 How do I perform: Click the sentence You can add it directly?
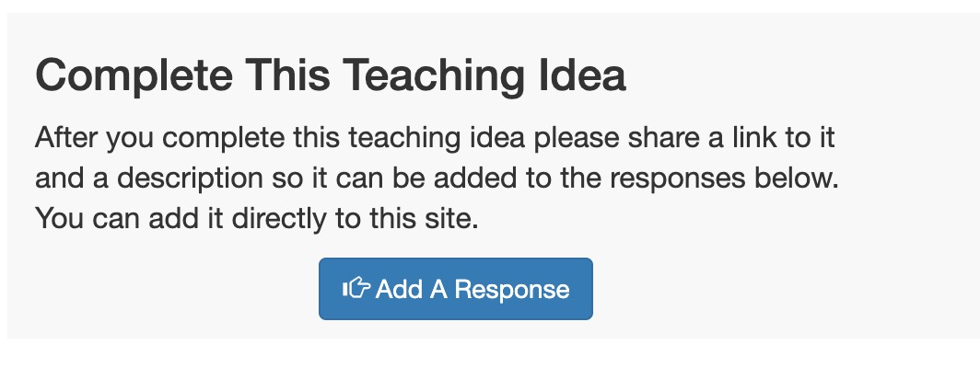pos(257,219)
